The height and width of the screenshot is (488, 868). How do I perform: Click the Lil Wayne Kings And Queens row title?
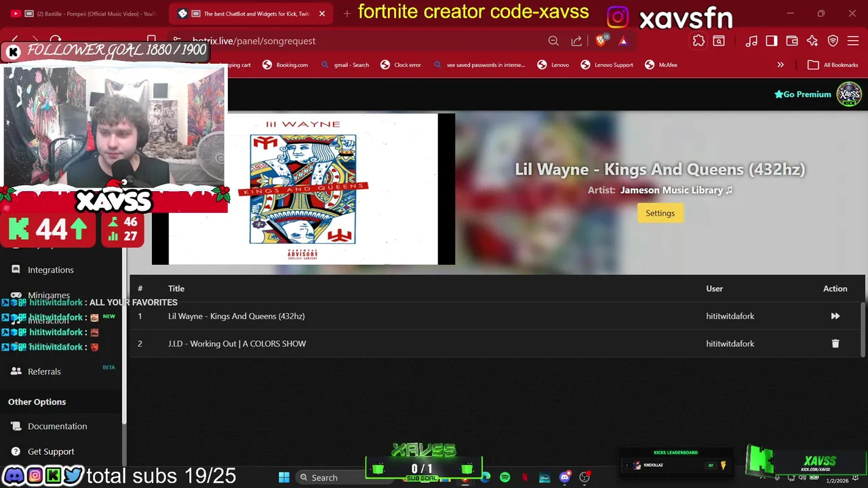(236, 316)
